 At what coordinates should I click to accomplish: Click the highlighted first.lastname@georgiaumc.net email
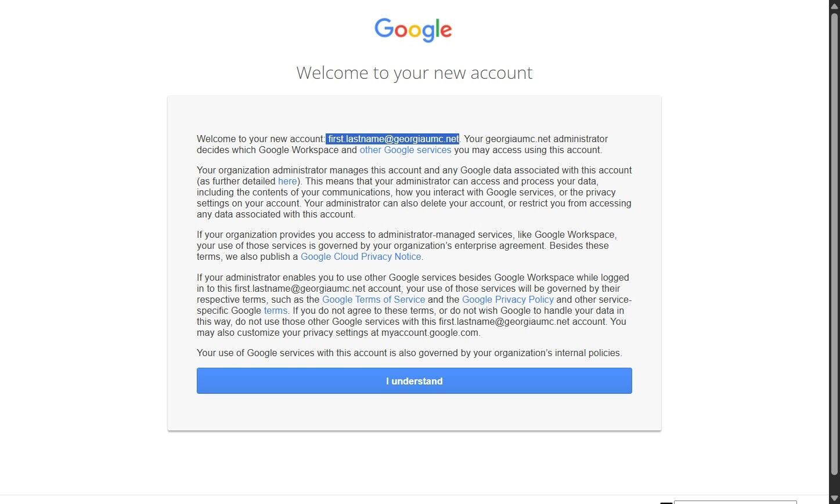point(392,139)
